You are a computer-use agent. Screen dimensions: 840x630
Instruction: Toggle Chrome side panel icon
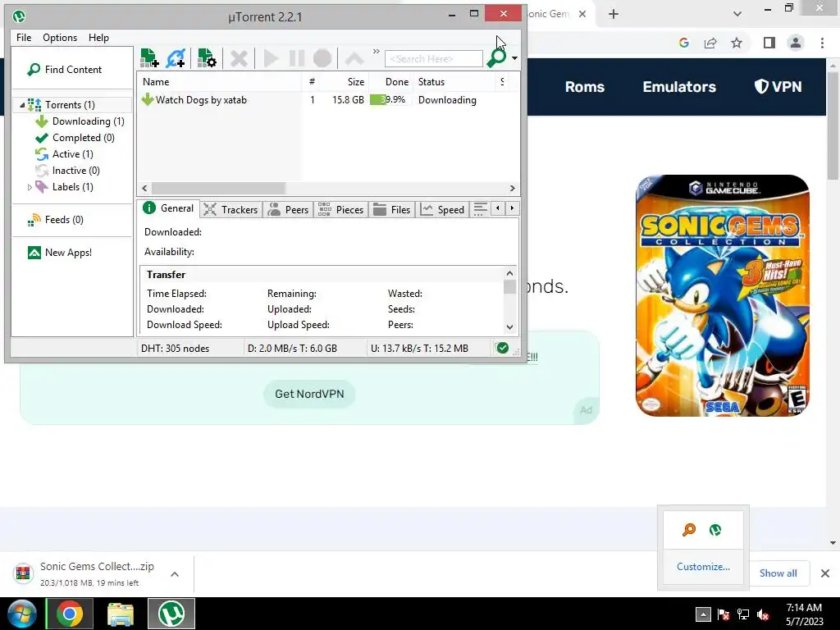(x=769, y=43)
